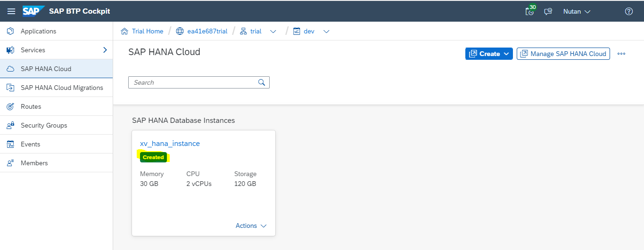Open the more options ellipsis
Image resolution: width=644 pixels, height=250 pixels.
[x=621, y=54]
